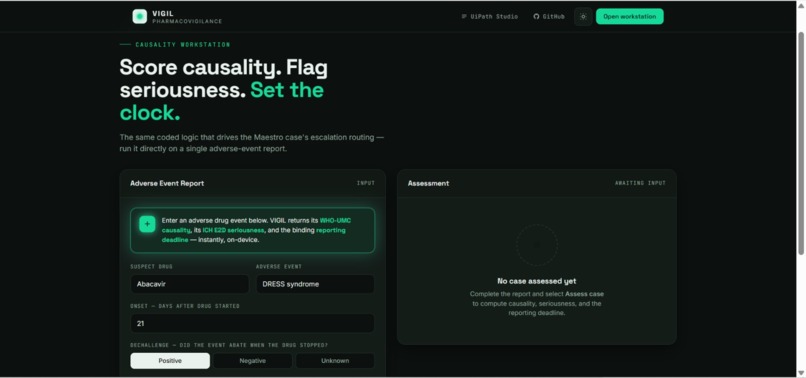Click the reporting deadline highlighted text
This screenshot has width=806, height=378.
253,235
